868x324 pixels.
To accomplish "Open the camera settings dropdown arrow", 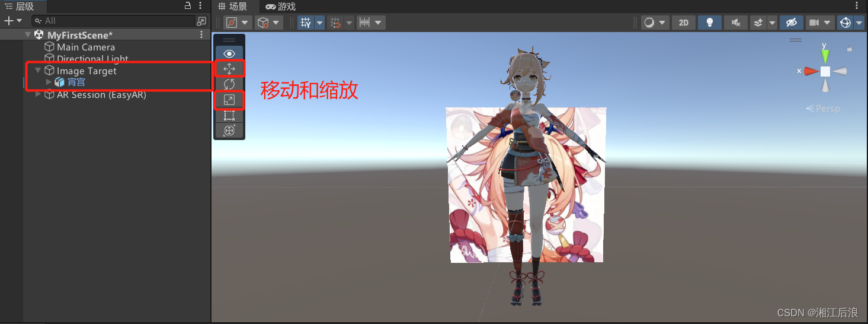I will [x=828, y=23].
